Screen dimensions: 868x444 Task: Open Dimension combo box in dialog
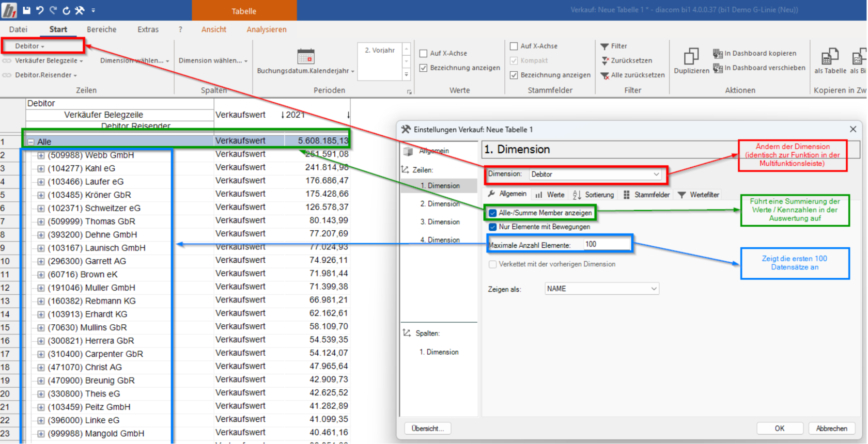pyautogui.click(x=595, y=175)
